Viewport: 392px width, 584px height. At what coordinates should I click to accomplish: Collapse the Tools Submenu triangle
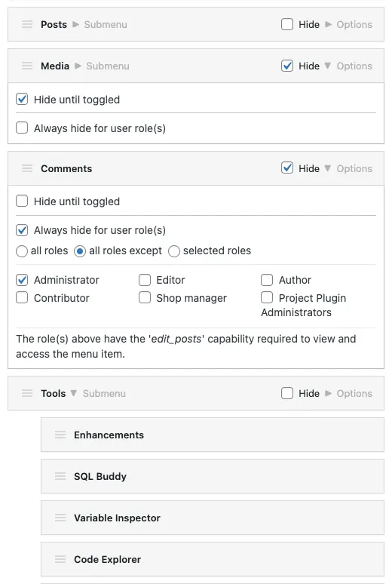tap(73, 393)
